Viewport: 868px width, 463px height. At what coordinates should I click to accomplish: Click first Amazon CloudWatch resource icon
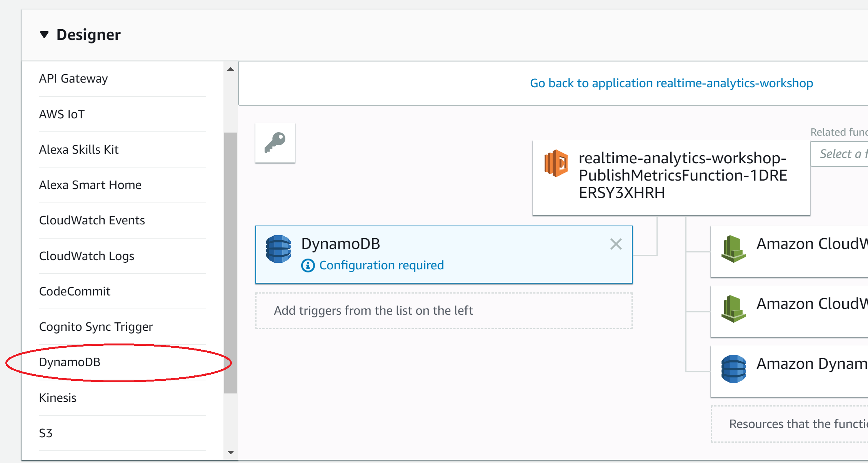(x=733, y=249)
